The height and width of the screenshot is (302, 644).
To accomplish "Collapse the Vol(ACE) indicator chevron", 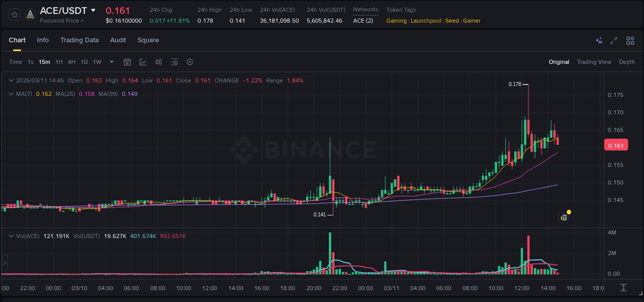I will 11,235.
